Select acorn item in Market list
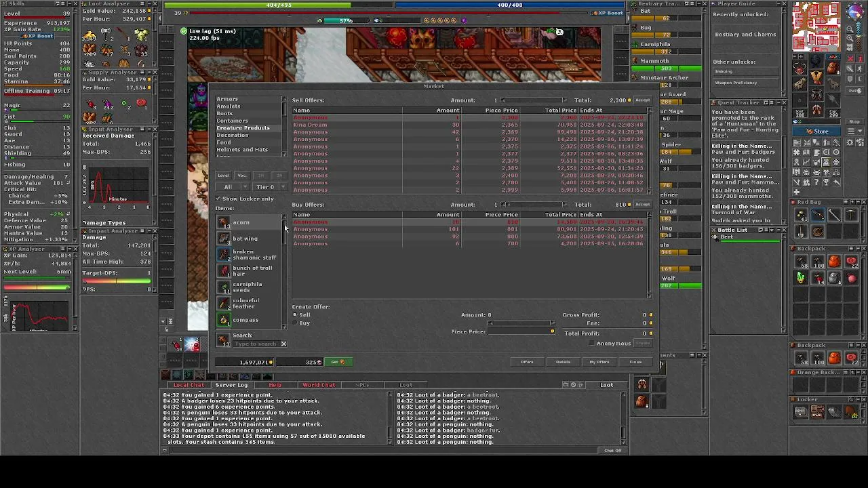 248,222
